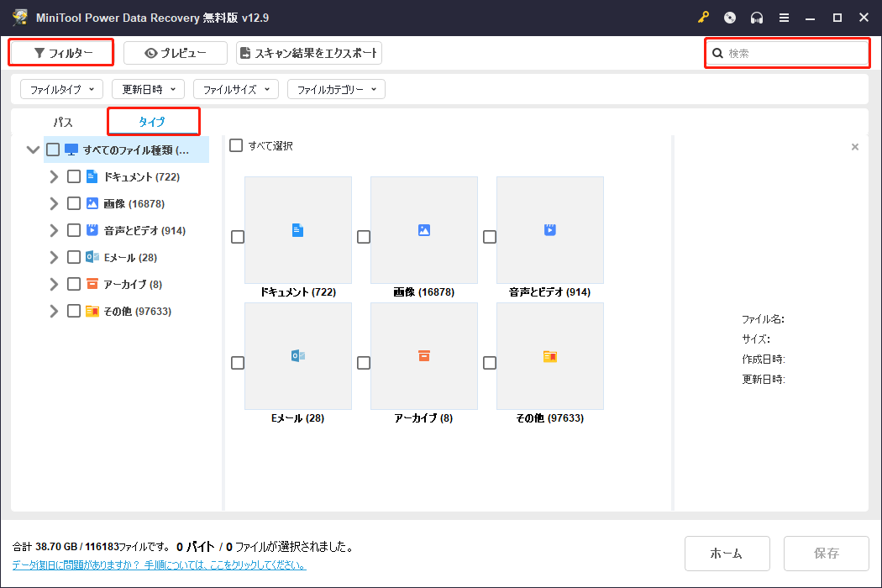Image resolution: width=882 pixels, height=588 pixels.
Task: Click the search magnifier icon
Action: click(x=717, y=54)
